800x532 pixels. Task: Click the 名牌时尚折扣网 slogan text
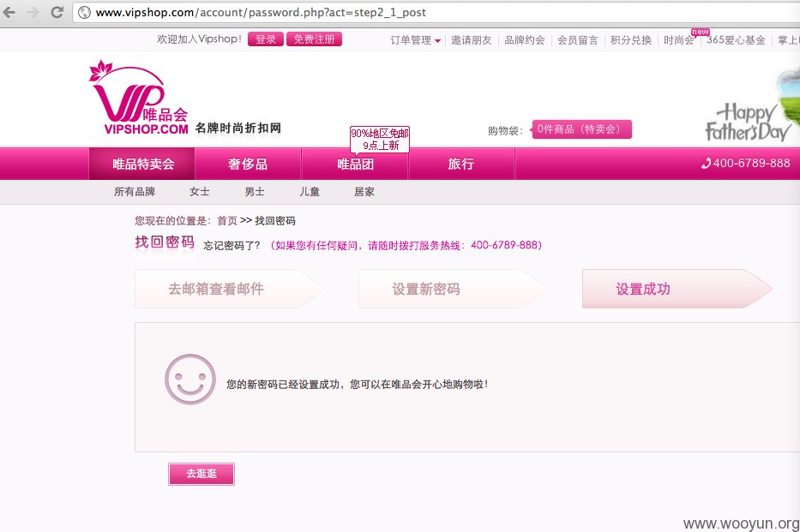pyautogui.click(x=238, y=128)
